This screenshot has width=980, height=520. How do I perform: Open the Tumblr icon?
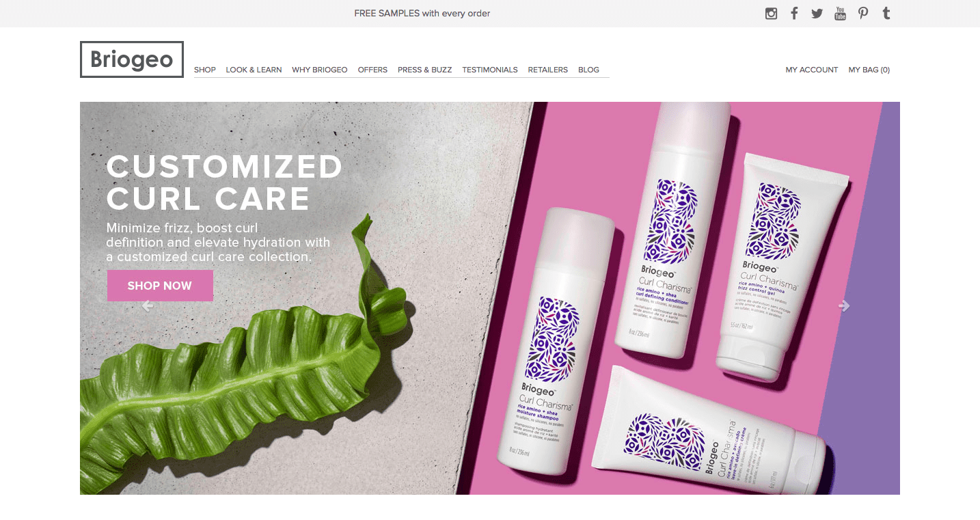point(886,13)
